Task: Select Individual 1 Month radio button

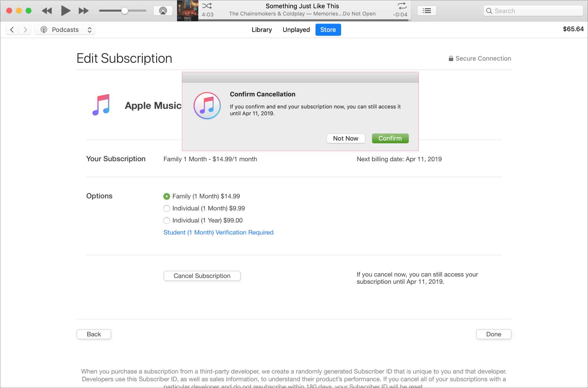Action: click(x=166, y=208)
